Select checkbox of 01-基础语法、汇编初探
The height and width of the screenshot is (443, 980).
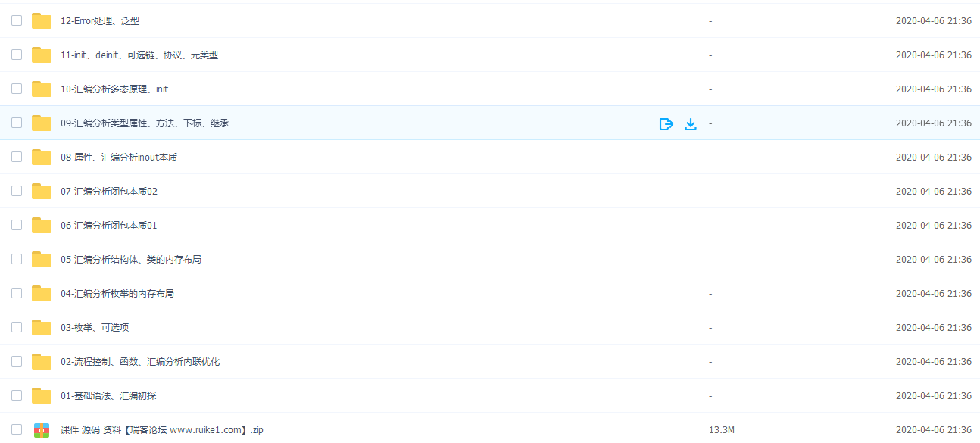(17, 395)
